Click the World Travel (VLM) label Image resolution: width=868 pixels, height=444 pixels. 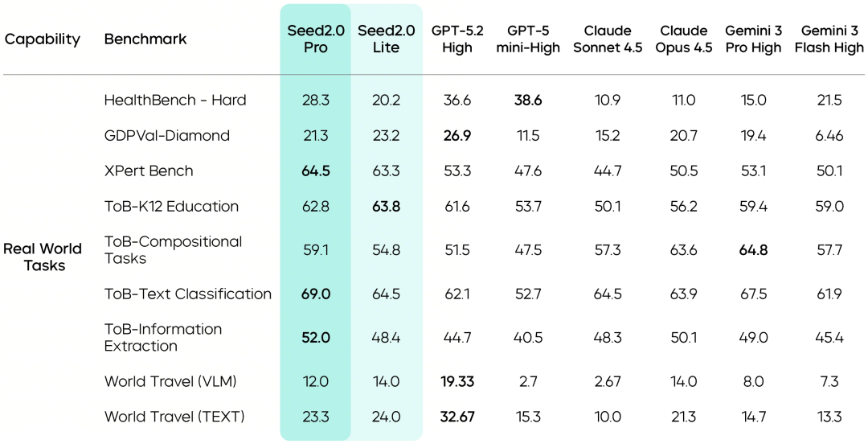170,381
